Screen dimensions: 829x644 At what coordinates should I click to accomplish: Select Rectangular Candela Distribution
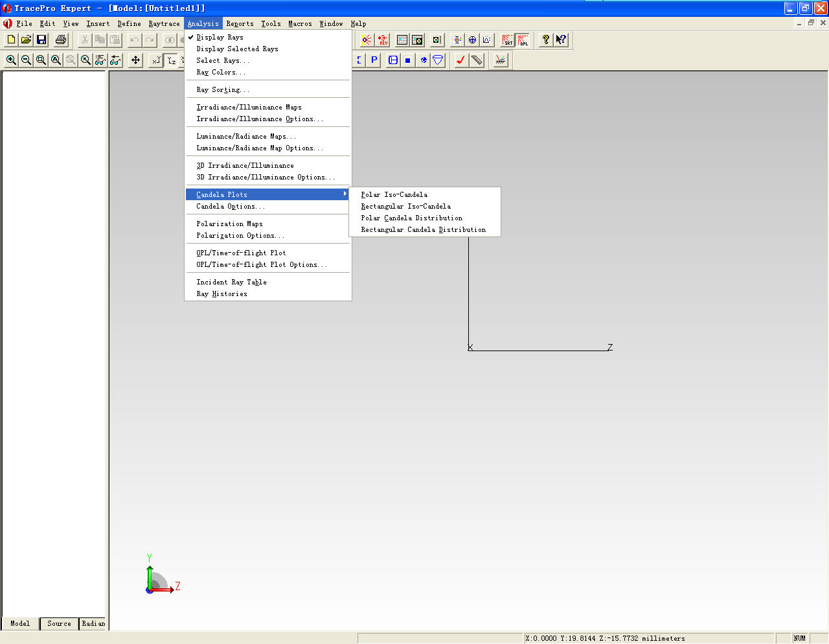[424, 229]
